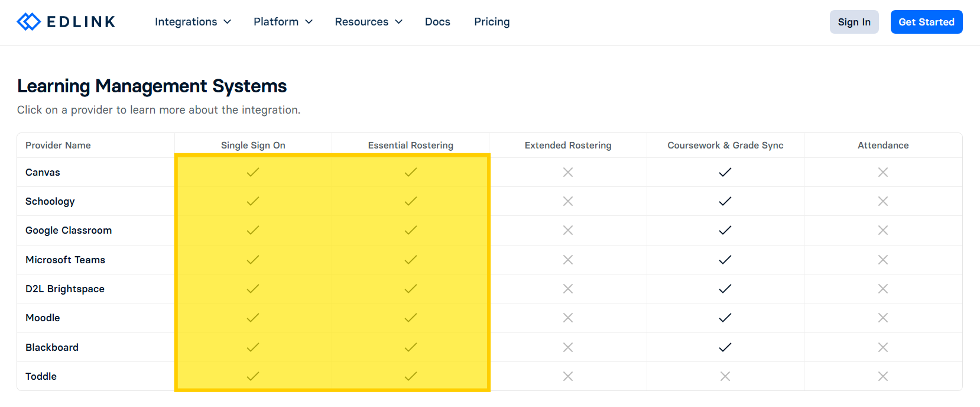Click the Extended Rostering column header

[x=568, y=146]
